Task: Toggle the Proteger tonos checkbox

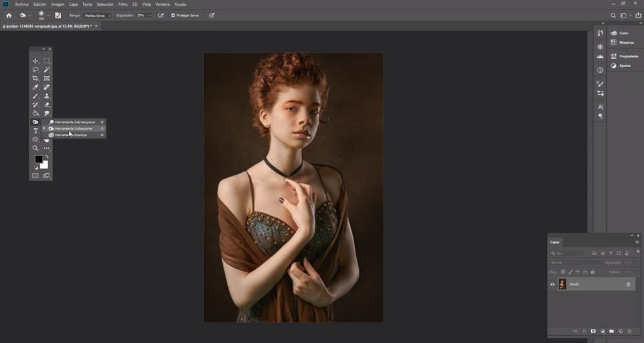Action: pos(173,15)
